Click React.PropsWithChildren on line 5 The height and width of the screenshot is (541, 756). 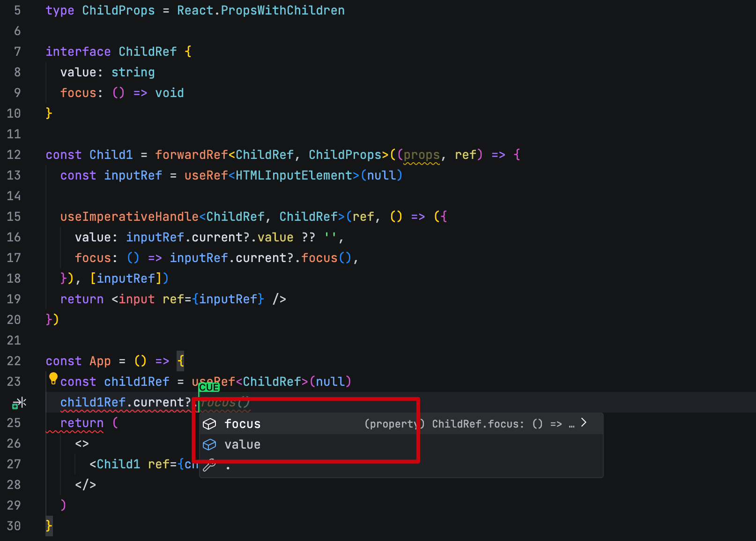click(x=260, y=10)
